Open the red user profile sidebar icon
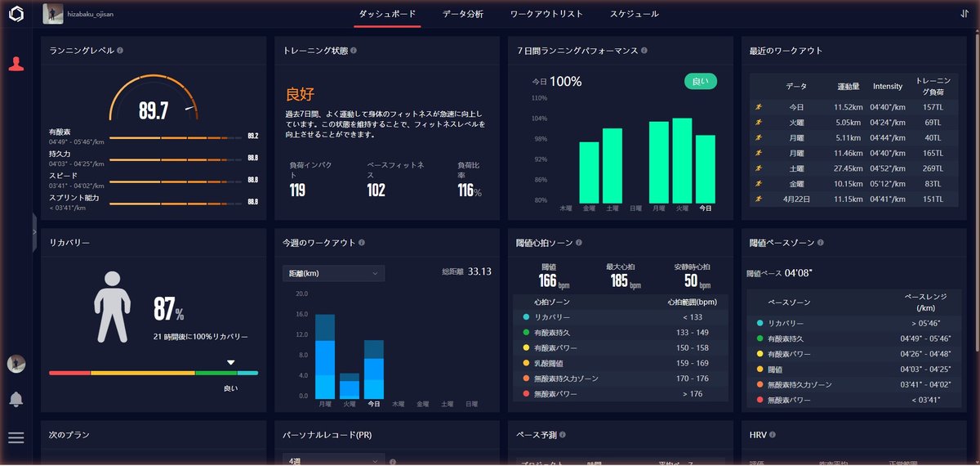The width and height of the screenshot is (980, 466). click(x=16, y=64)
